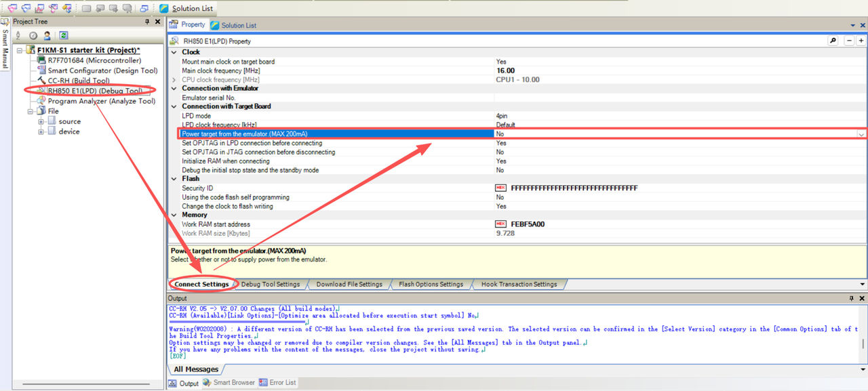Click the Solution List toolbar button

click(x=186, y=8)
